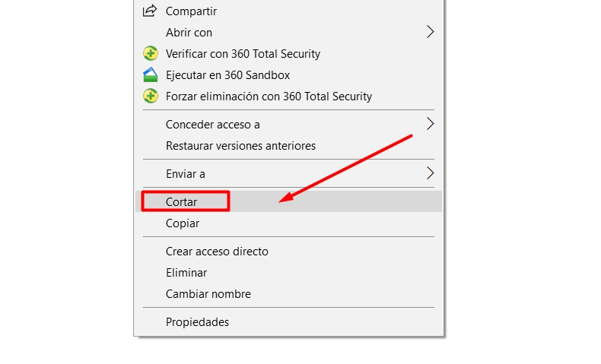Choose Copiar from the menu
The image size is (601, 364).
coord(288,223)
